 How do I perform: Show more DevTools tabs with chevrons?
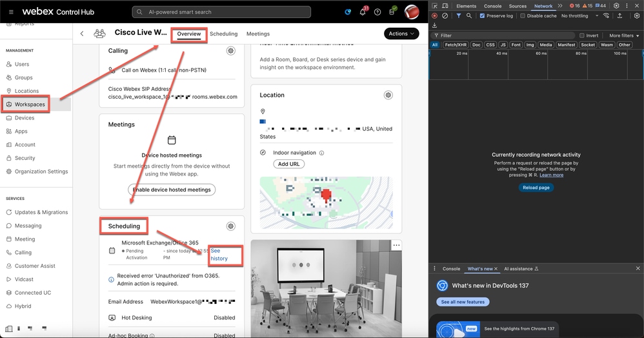pos(560,6)
